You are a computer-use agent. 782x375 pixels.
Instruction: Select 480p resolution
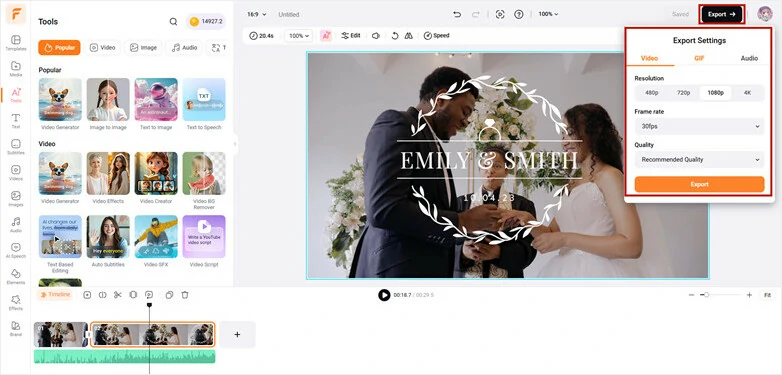tap(651, 93)
